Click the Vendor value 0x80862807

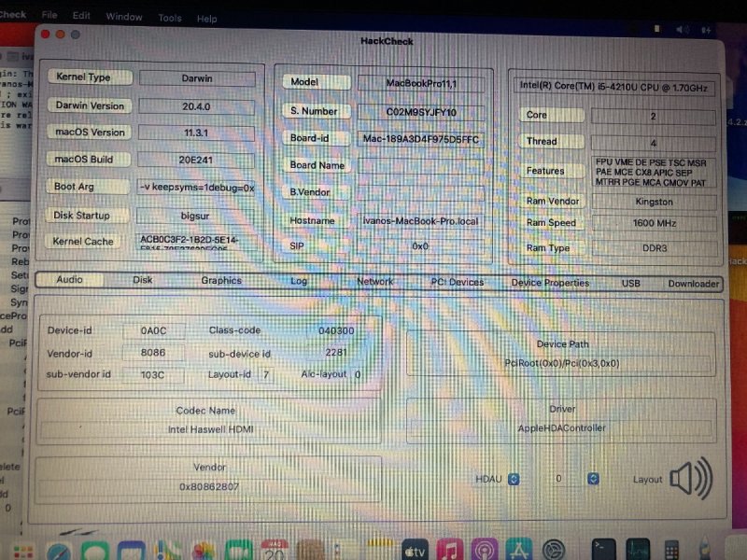pyautogui.click(x=209, y=486)
